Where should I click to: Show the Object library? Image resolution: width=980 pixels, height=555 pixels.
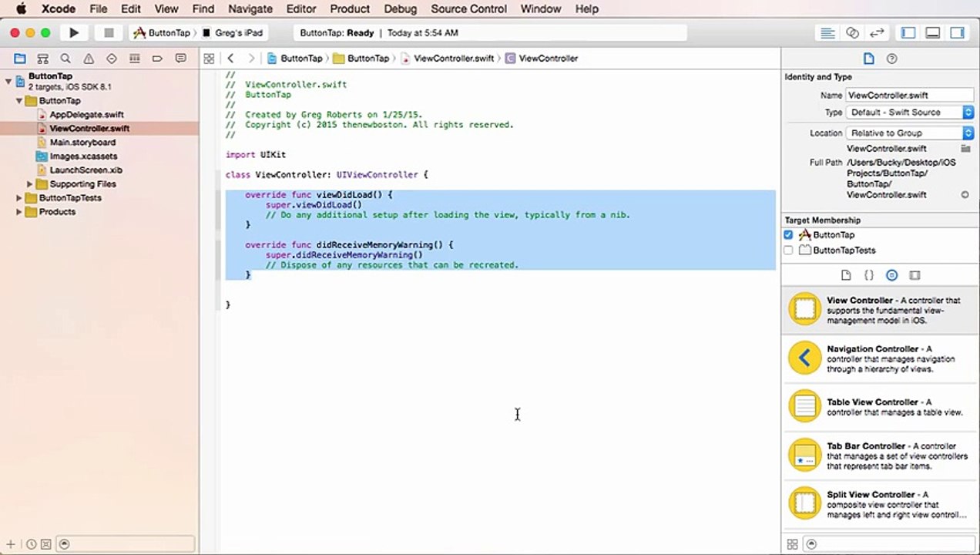point(891,275)
